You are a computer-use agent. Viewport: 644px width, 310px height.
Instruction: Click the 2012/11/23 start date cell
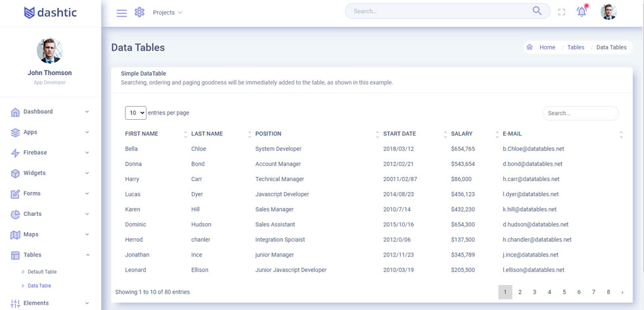pyautogui.click(x=398, y=255)
